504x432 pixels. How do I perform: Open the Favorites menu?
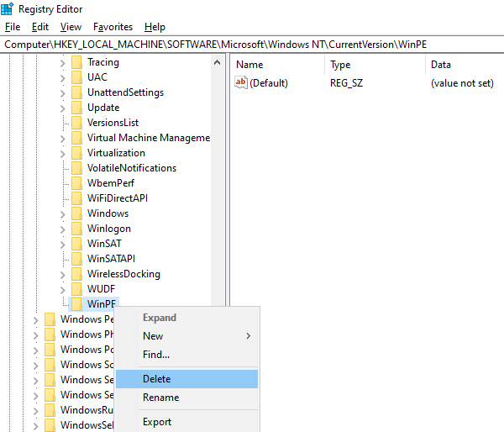click(113, 27)
